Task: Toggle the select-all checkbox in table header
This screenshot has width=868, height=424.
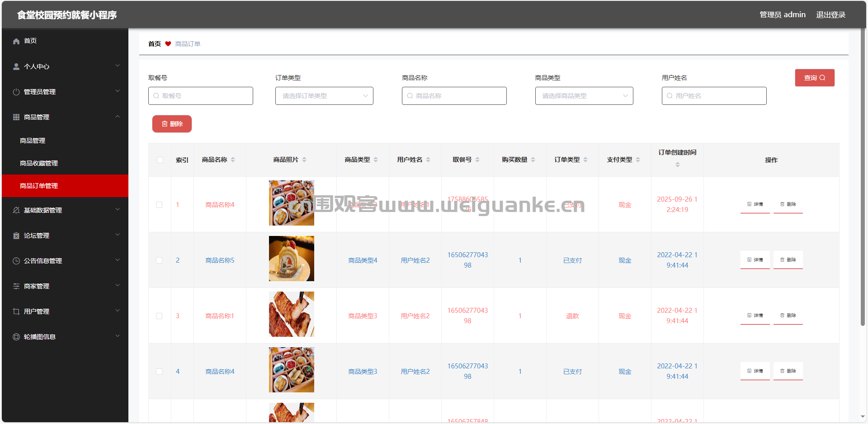Action: (160, 160)
